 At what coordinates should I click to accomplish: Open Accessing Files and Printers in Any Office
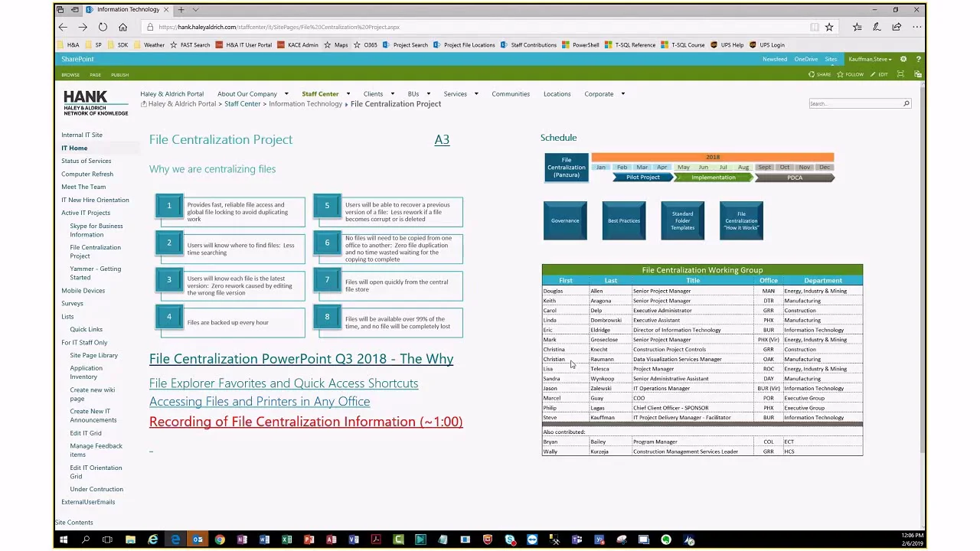point(260,402)
